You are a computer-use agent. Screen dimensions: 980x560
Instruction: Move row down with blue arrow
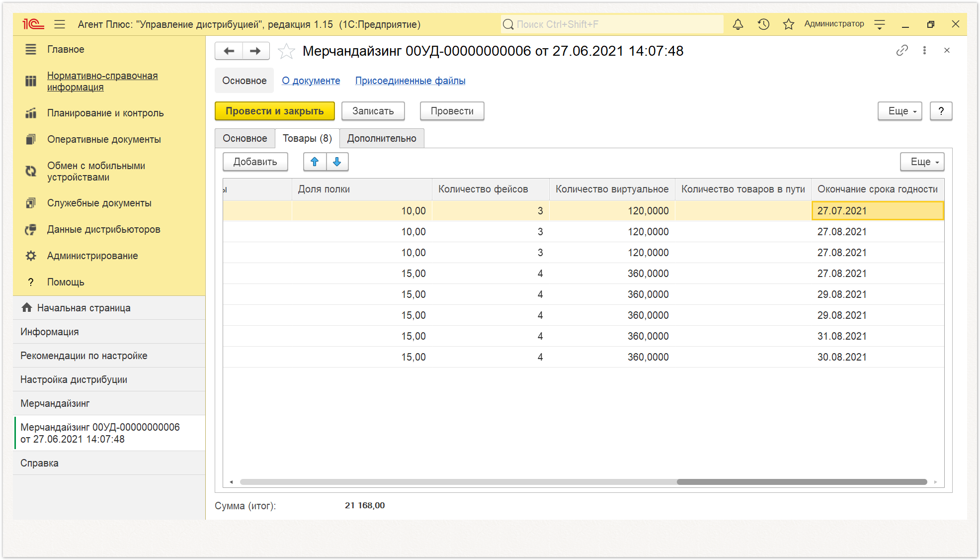point(337,162)
